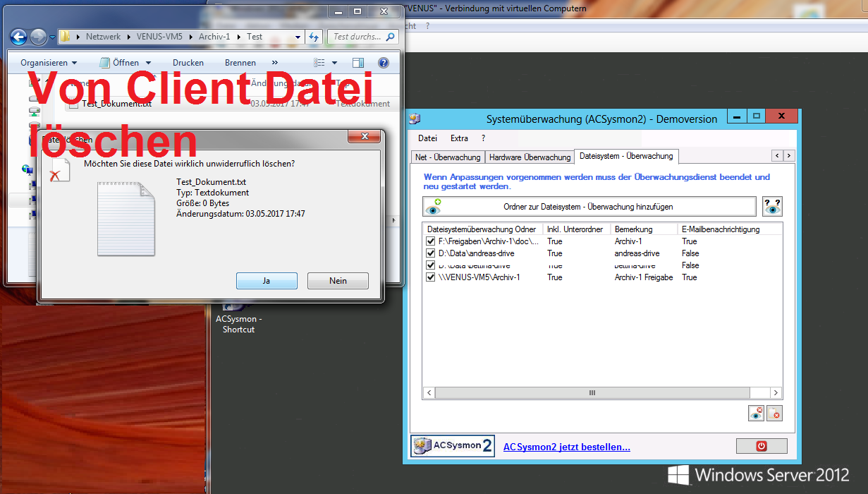Sort by Dateisystemüberwachung Odner column header

coord(483,229)
